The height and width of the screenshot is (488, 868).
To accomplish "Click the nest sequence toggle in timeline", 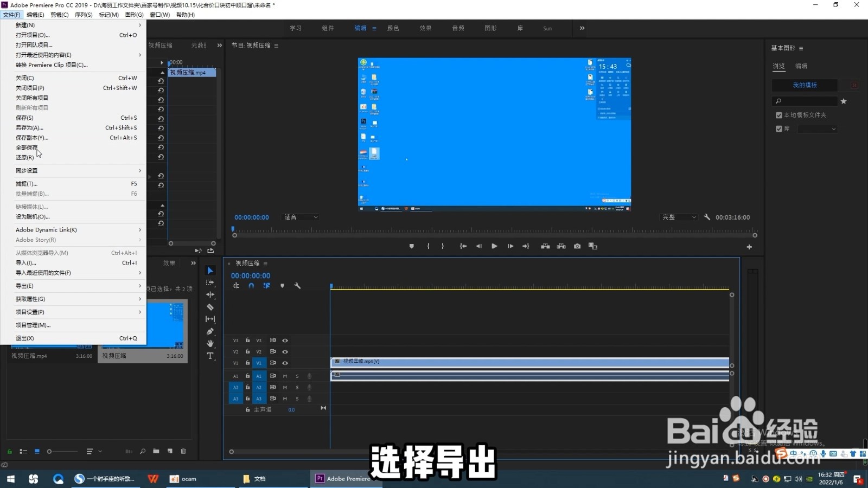I will coord(236,286).
